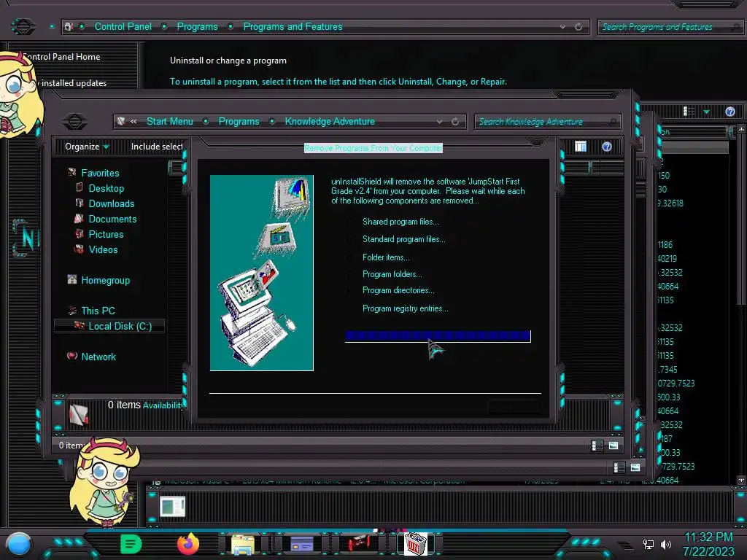
Task: Launch Firefox from the taskbar
Action: 187,543
